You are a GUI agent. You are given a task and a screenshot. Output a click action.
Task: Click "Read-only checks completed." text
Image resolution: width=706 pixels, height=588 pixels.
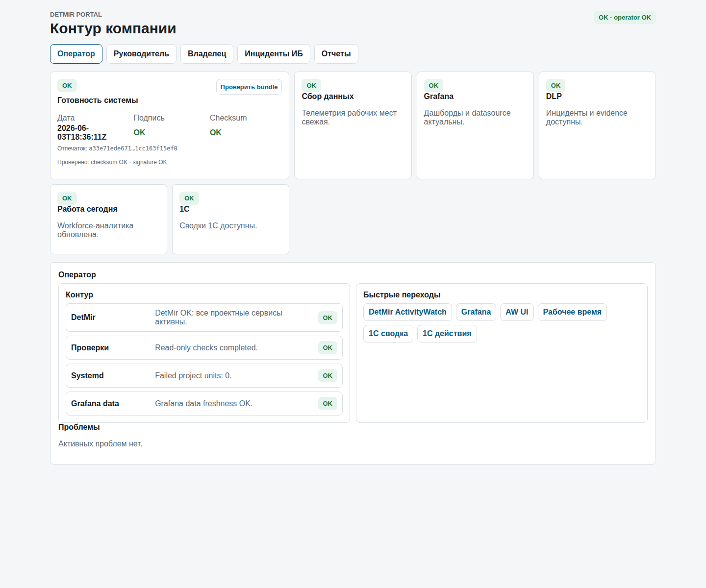pos(206,348)
